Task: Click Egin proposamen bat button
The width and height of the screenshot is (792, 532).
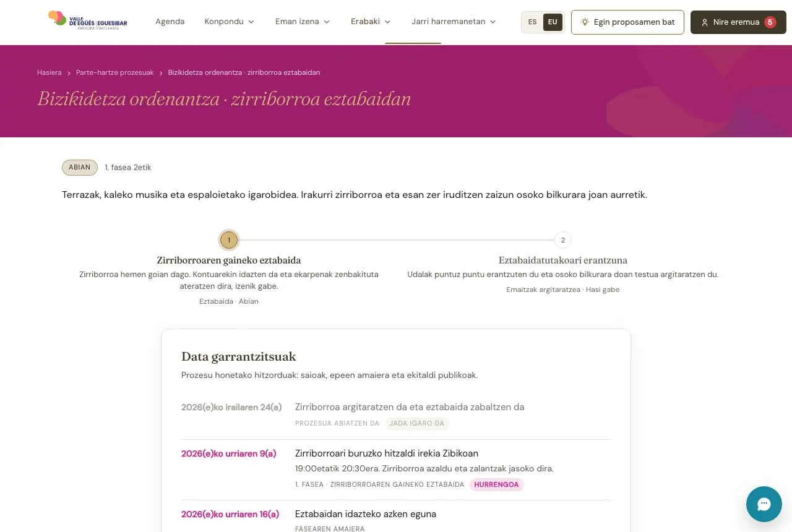Action: pos(627,22)
